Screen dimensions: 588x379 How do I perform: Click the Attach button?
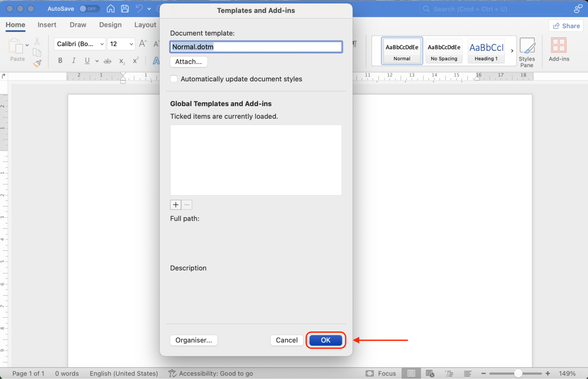[x=189, y=62]
